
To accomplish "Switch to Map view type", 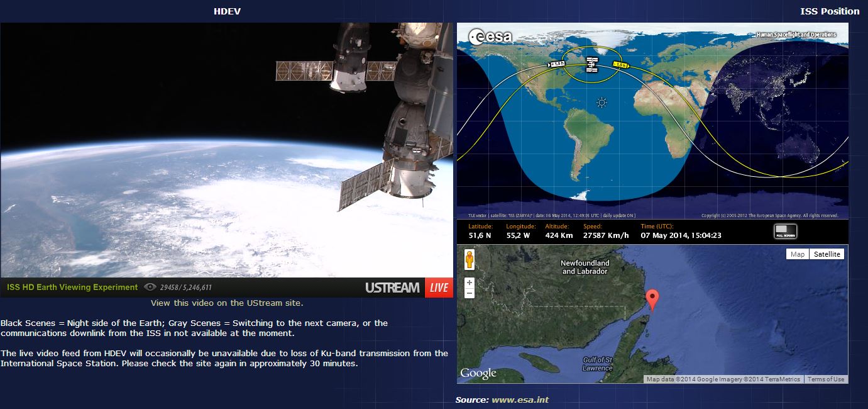I will (797, 254).
